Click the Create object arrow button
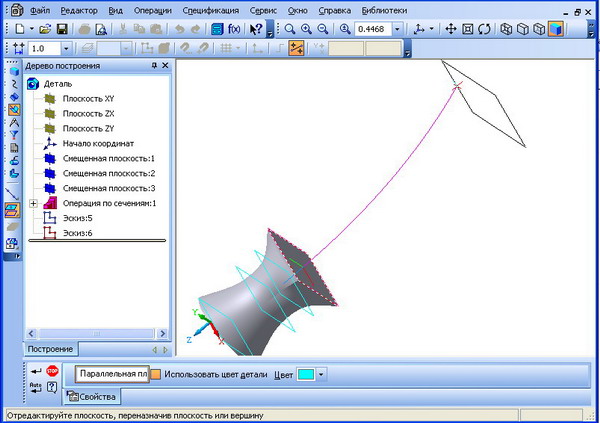The height and width of the screenshot is (423, 600). 36,371
